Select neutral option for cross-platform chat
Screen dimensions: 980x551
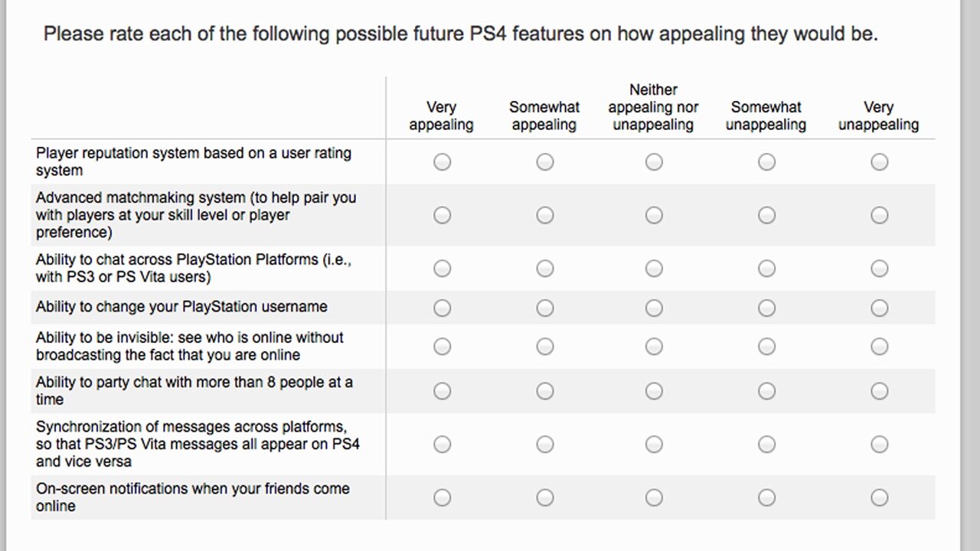pos(654,269)
